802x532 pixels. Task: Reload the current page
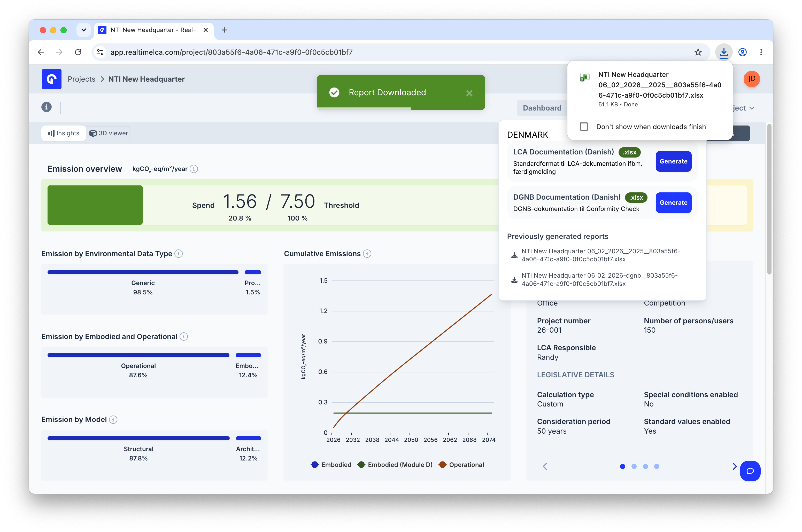[x=78, y=52]
